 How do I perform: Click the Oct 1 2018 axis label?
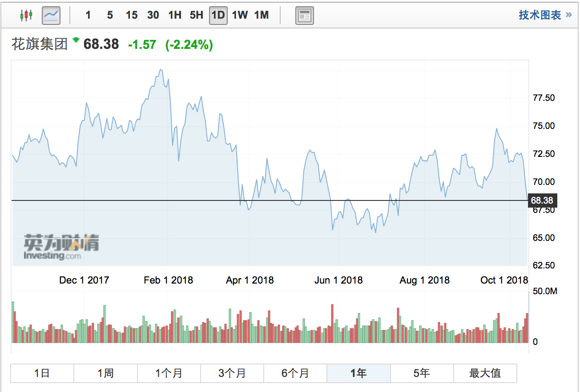(504, 280)
